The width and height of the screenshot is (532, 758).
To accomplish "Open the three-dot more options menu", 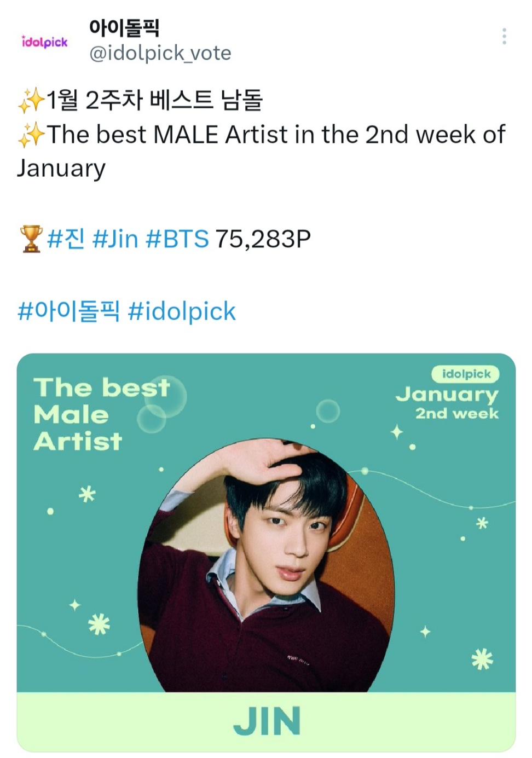I will [x=504, y=37].
